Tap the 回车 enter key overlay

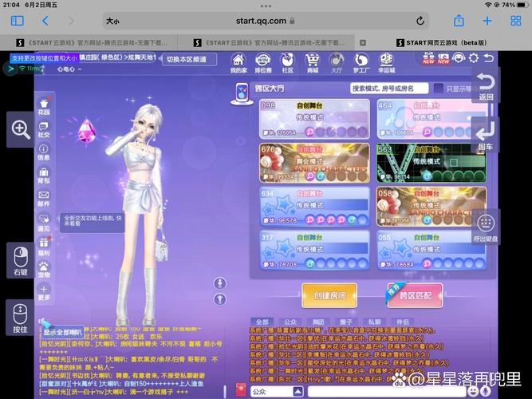click(x=485, y=135)
